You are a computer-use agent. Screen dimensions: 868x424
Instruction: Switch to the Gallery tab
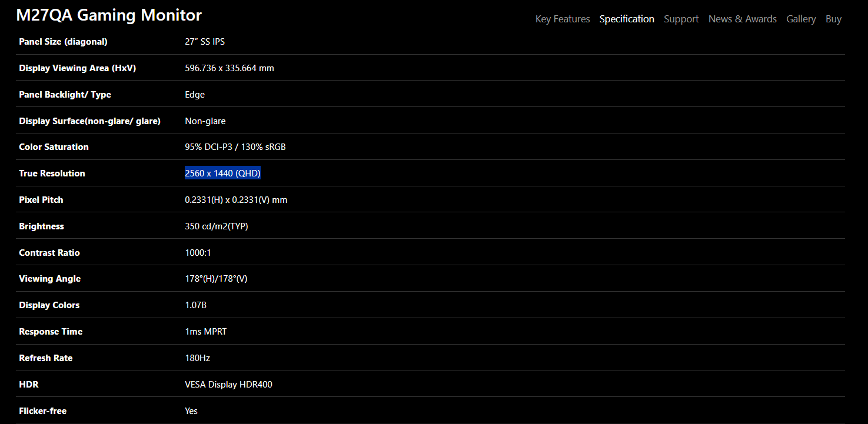(800, 19)
